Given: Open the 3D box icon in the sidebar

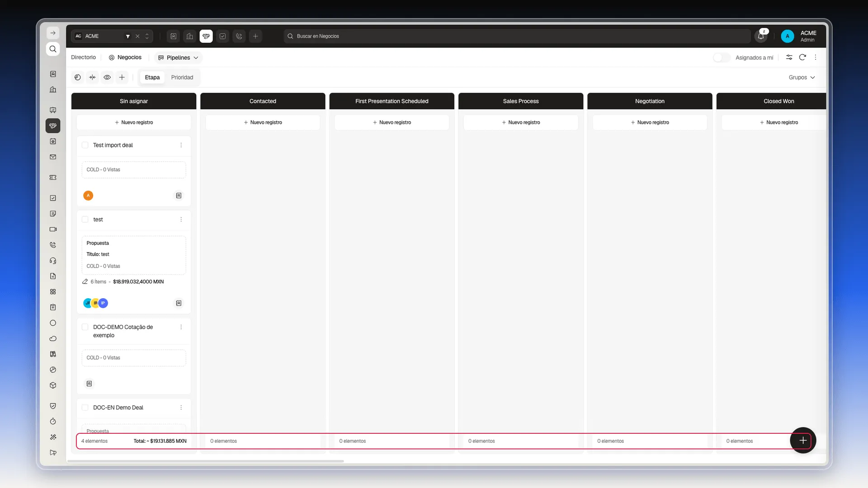Looking at the screenshot, I should pos(53,385).
